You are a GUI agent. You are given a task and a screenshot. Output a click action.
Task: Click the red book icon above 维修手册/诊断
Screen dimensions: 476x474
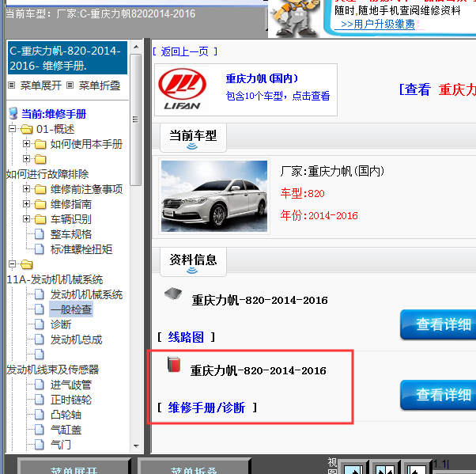click(174, 365)
